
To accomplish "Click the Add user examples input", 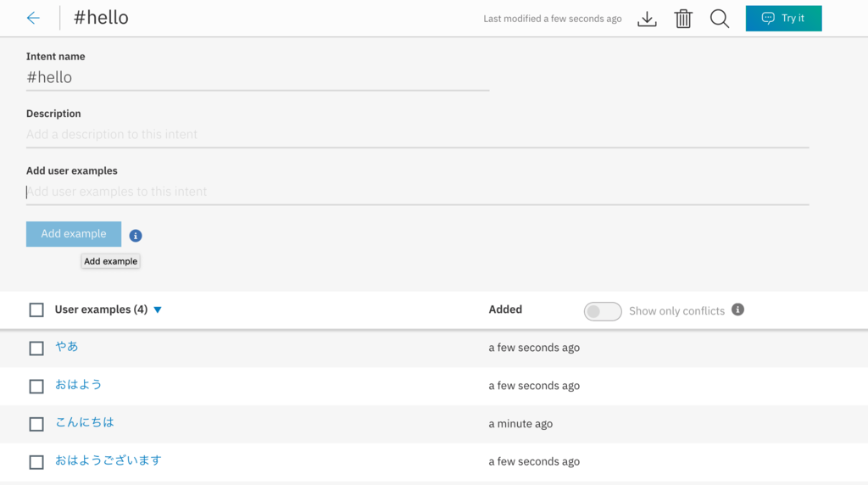I will point(417,192).
